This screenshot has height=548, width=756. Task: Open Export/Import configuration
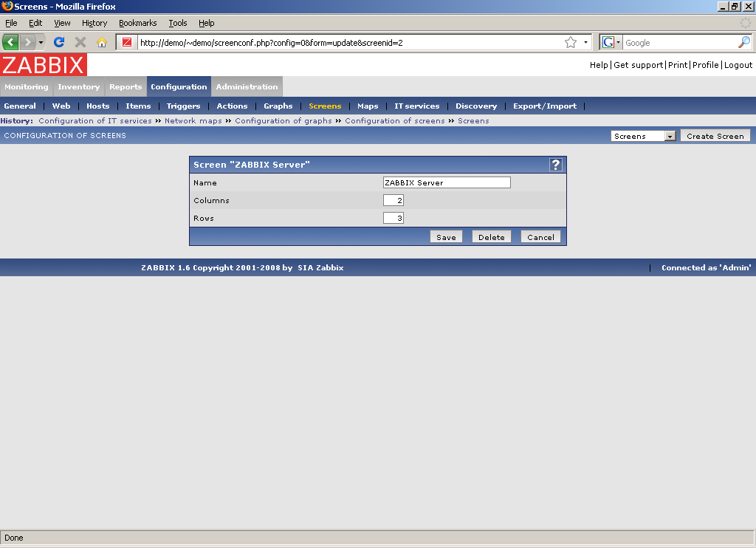[545, 106]
